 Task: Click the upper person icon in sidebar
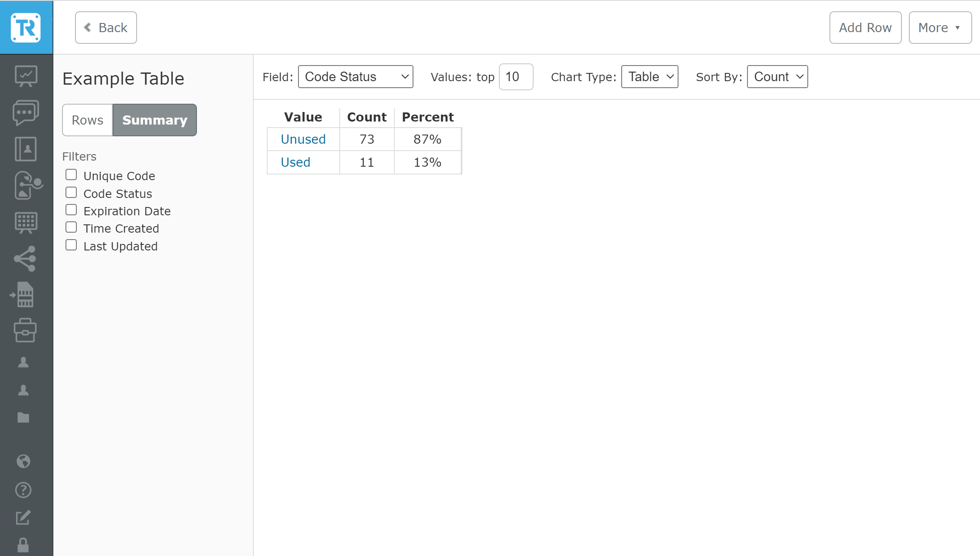coord(23,362)
